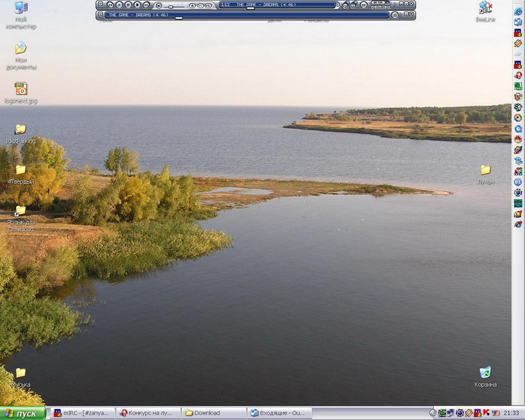Open the Мои документы folder icon
Screen dimensions: 525x420
[x=21, y=49]
